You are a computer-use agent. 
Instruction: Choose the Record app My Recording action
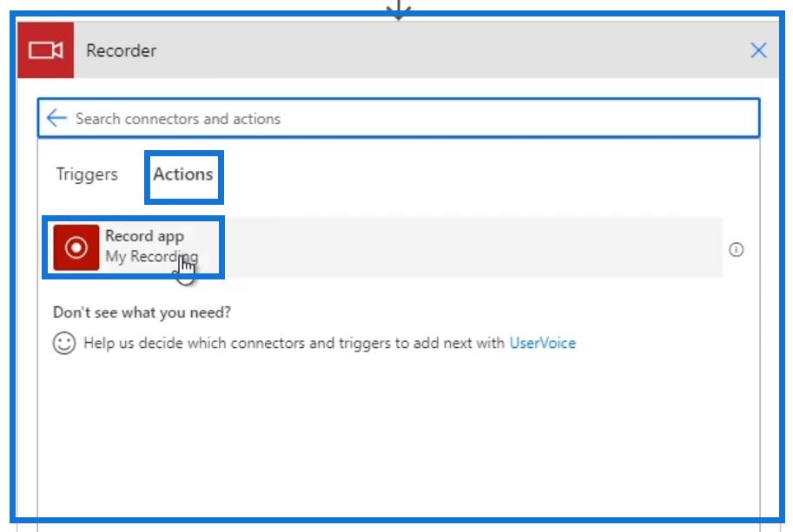coord(387,247)
